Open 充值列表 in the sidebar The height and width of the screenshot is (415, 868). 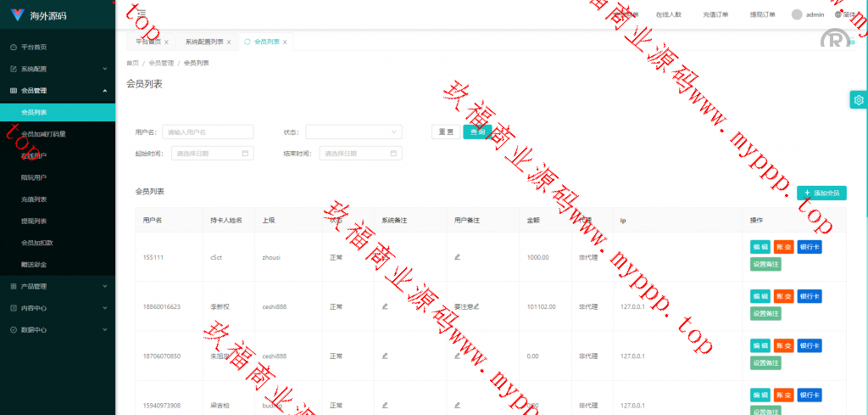click(x=34, y=199)
